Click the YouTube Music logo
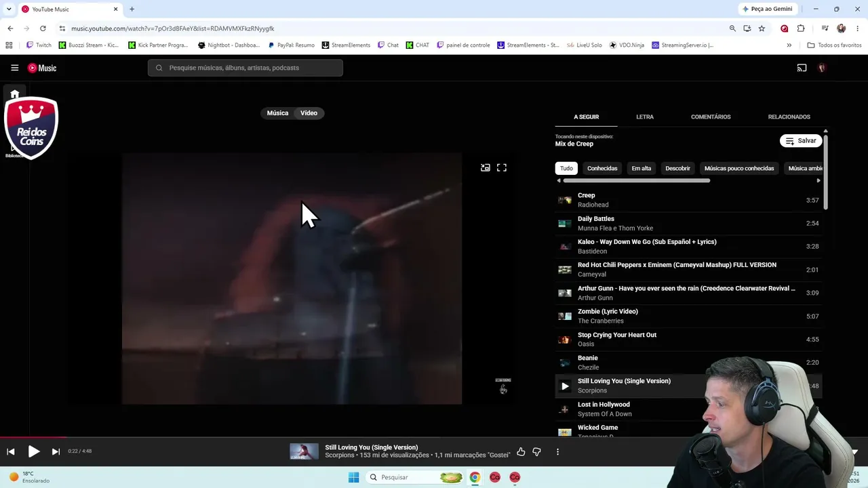 click(42, 68)
